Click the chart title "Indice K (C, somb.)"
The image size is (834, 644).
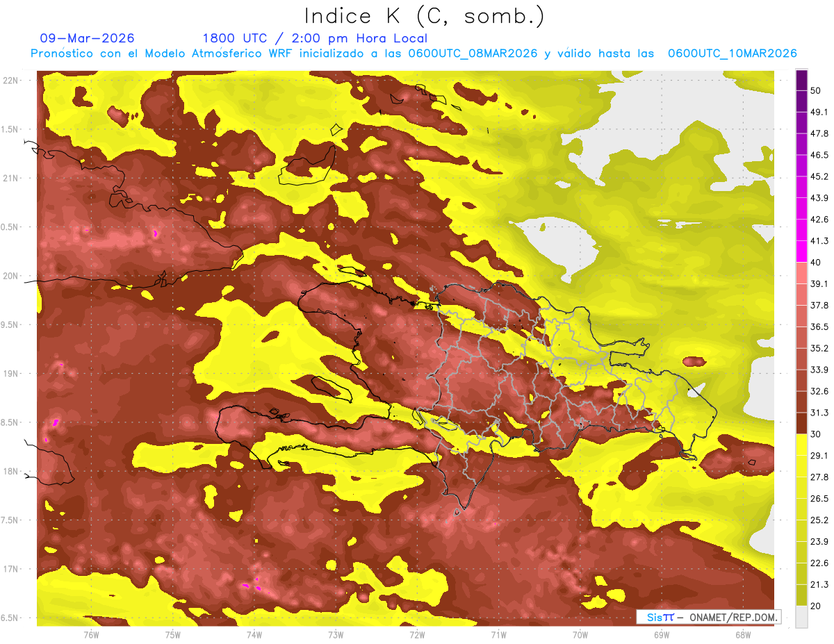(x=424, y=16)
